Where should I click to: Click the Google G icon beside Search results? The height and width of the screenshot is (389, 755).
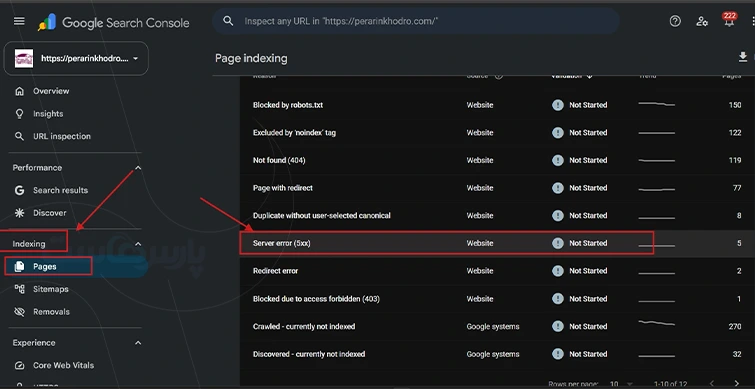point(19,190)
